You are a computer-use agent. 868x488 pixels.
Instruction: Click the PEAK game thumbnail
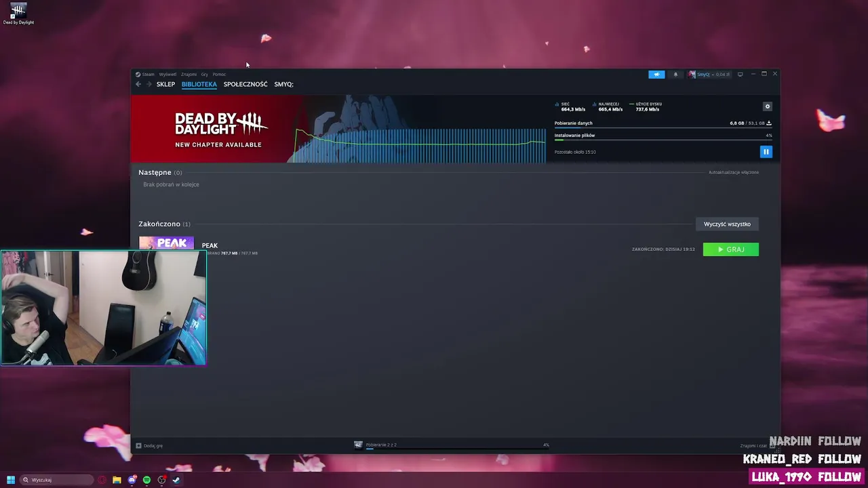(x=166, y=243)
